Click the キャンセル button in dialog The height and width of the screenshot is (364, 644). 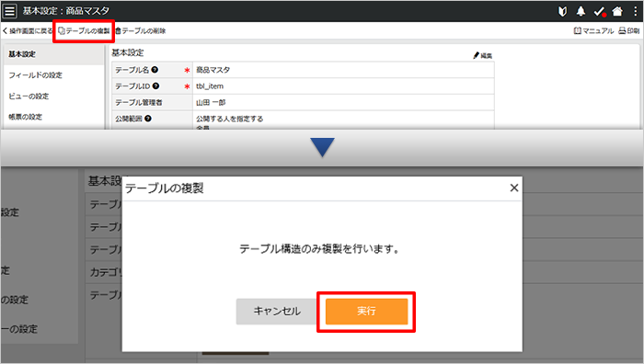277,312
